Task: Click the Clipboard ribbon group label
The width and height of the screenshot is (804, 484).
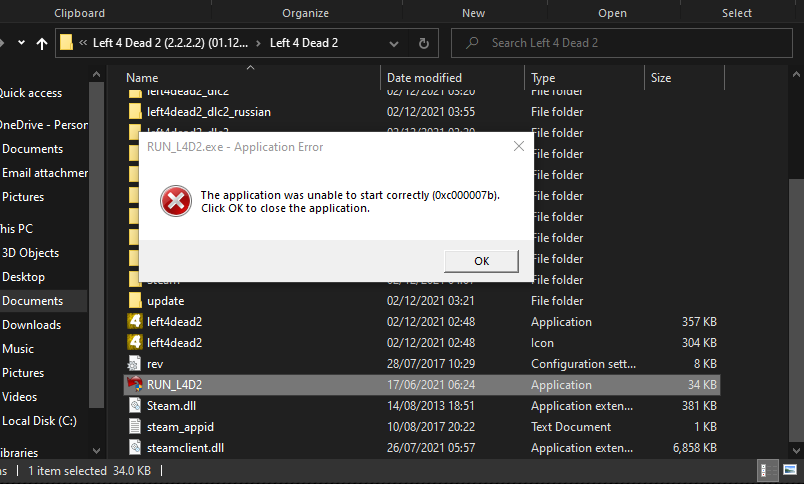Action: 79,13
